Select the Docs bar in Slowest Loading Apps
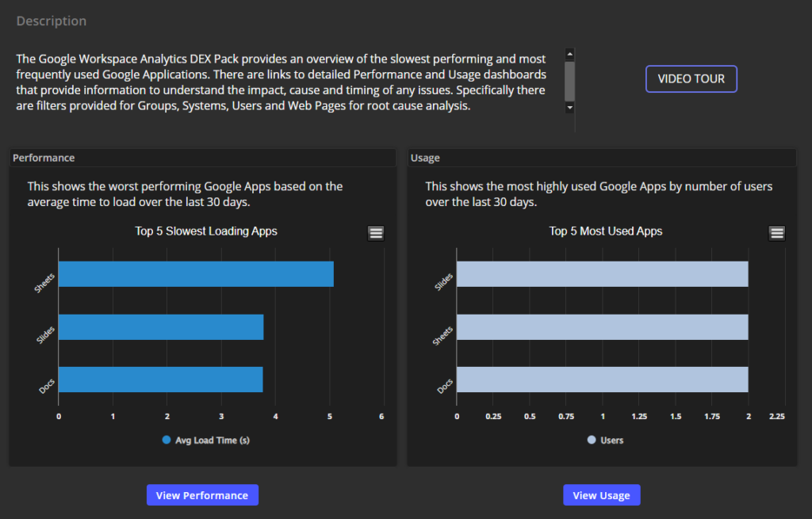Screen dimensions: 812x519 [160, 380]
